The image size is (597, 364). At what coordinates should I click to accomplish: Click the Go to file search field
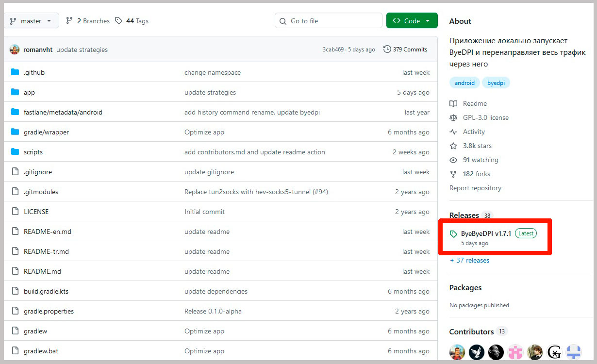(329, 21)
